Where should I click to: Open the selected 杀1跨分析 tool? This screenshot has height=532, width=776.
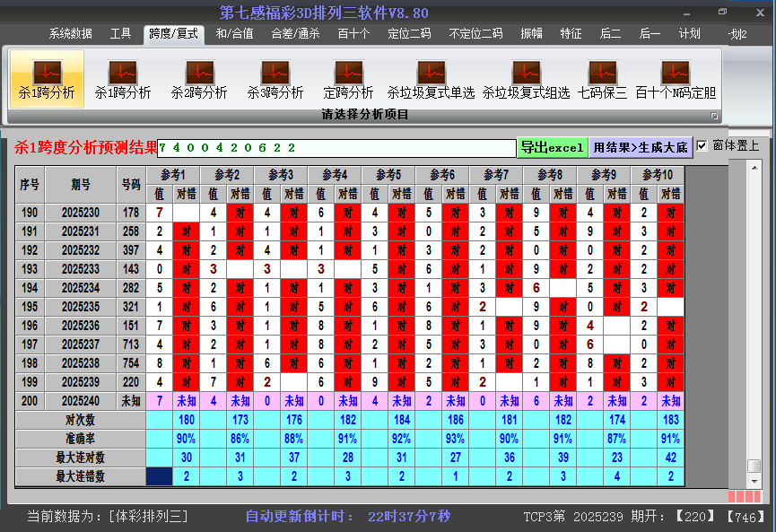tap(47, 79)
